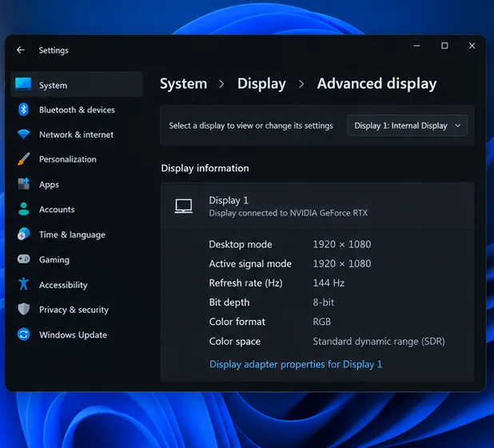Click the Time & language globe icon
The image size is (494, 448).
point(24,234)
